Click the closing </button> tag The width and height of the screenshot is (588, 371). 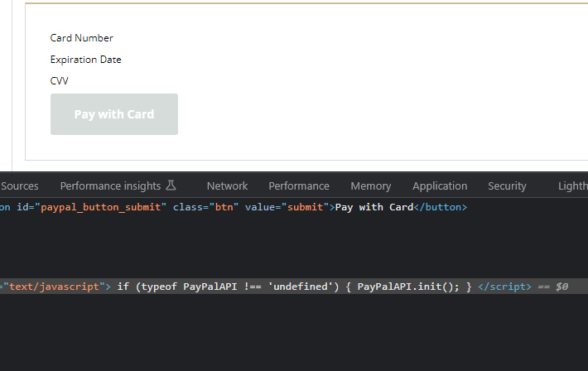[x=441, y=207]
